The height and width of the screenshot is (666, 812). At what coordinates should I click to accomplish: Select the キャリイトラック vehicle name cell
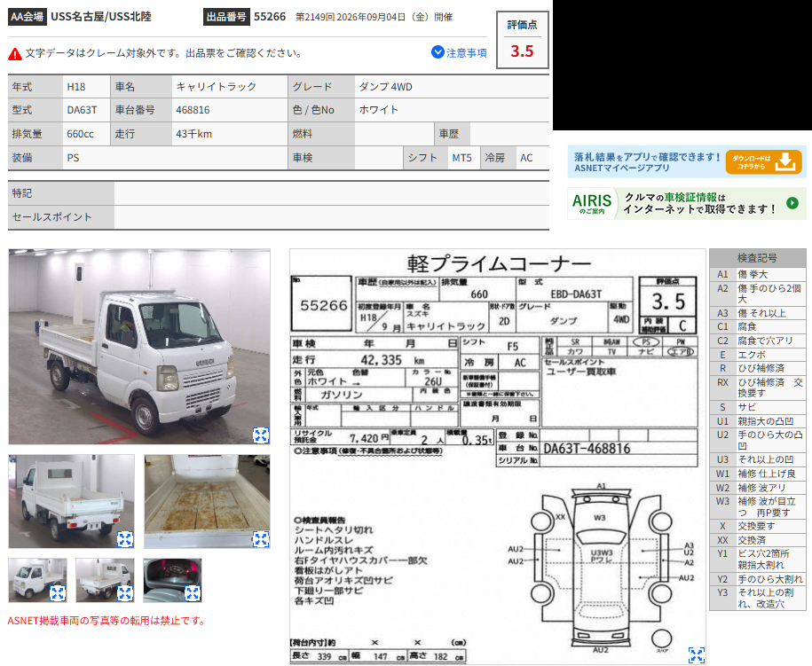click(x=230, y=86)
